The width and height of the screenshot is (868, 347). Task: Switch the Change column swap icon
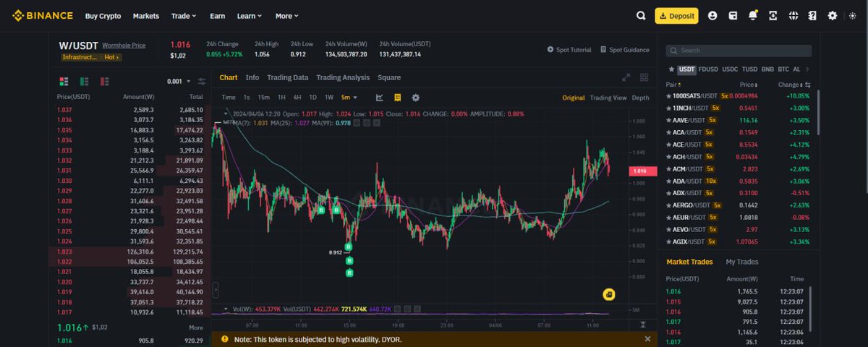(x=809, y=85)
